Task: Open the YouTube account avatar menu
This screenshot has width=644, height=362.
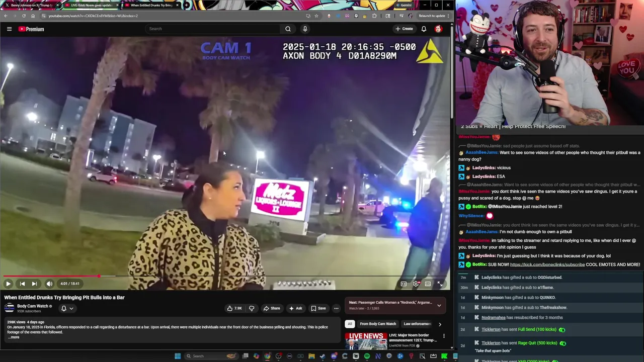Action: 438,29
